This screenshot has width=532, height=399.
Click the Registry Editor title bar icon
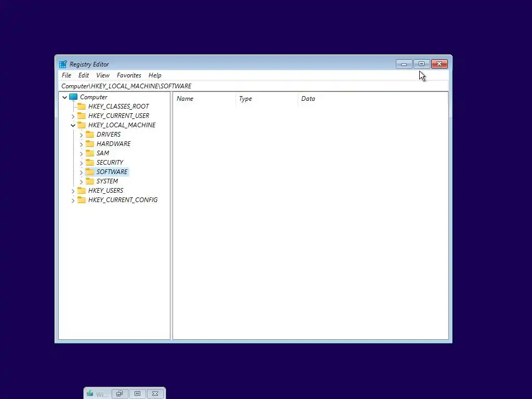point(63,64)
